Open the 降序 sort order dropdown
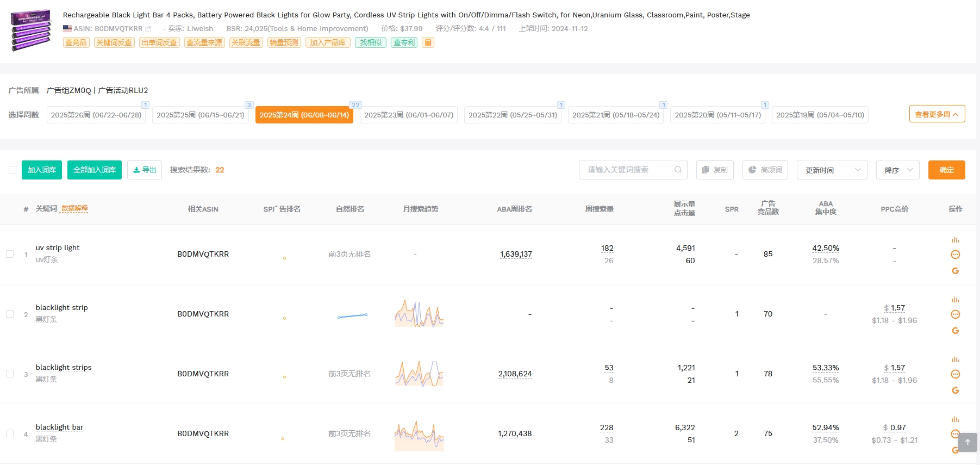This screenshot has height=465, width=980. point(897,170)
